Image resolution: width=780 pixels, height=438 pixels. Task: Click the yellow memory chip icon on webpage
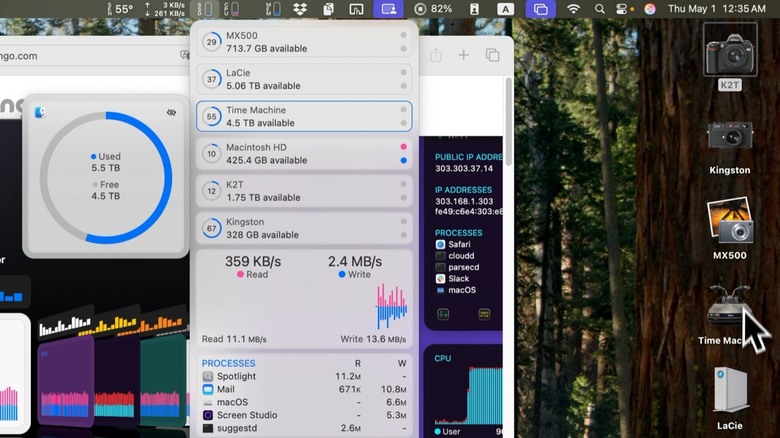pos(484,314)
